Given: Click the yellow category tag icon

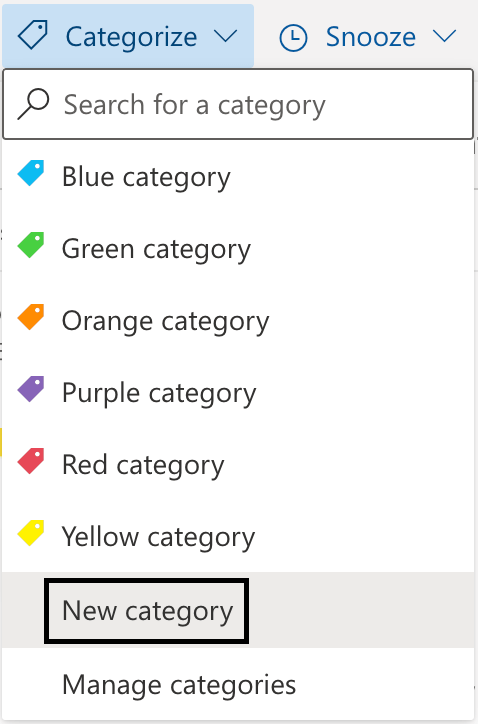Looking at the screenshot, I should [31, 533].
